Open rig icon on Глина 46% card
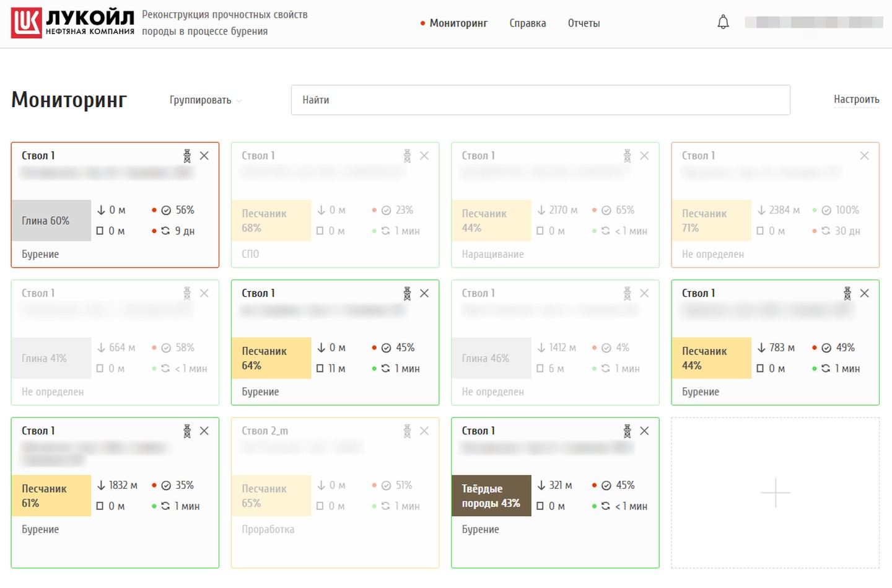 pos(627,294)
